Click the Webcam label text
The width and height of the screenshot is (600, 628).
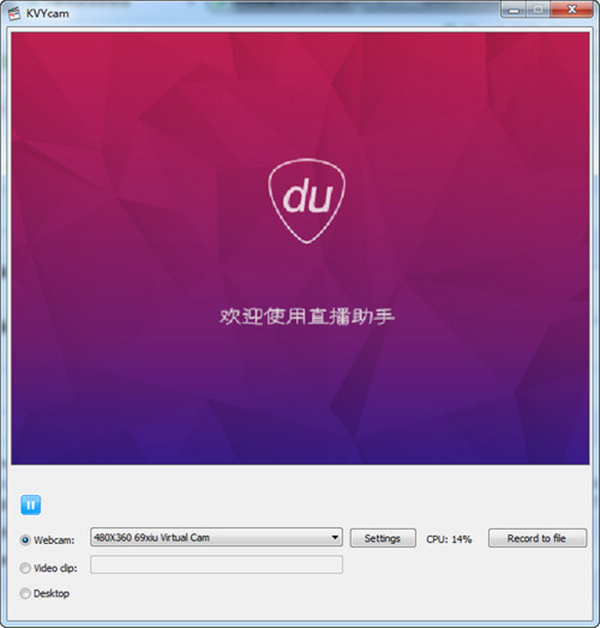click(54, 540)
